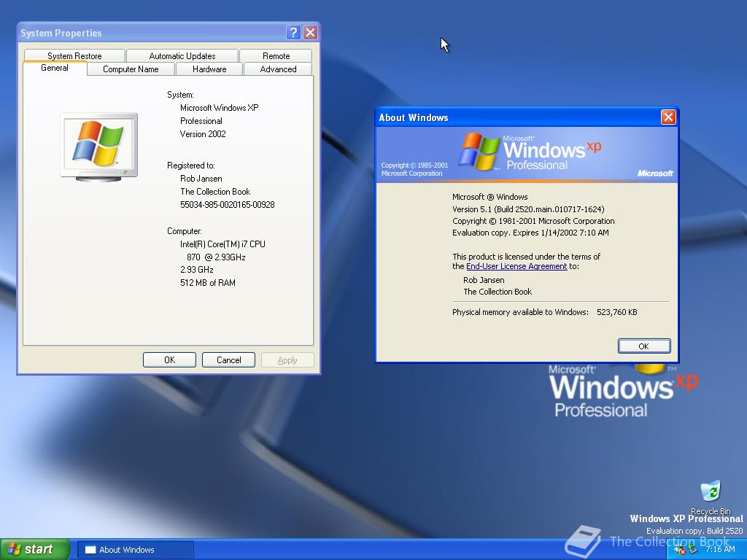The width and height of the screenshot is (747, 560).
Task: Open the Computer Name tab
Action: click(131, 69)
